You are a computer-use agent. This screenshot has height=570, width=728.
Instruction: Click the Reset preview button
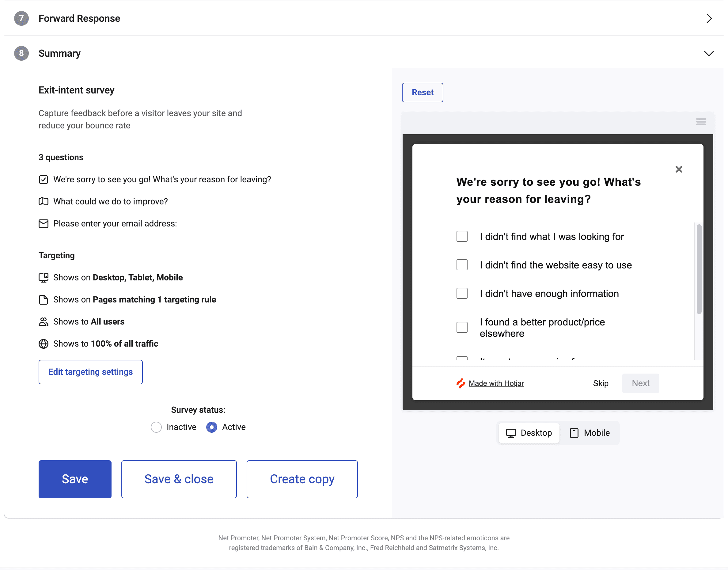tap(423, 93)
